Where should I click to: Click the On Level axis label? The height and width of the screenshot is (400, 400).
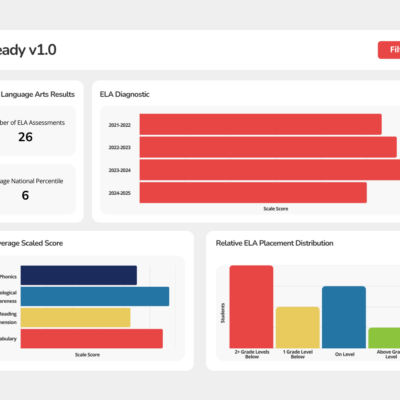(345, 354)
